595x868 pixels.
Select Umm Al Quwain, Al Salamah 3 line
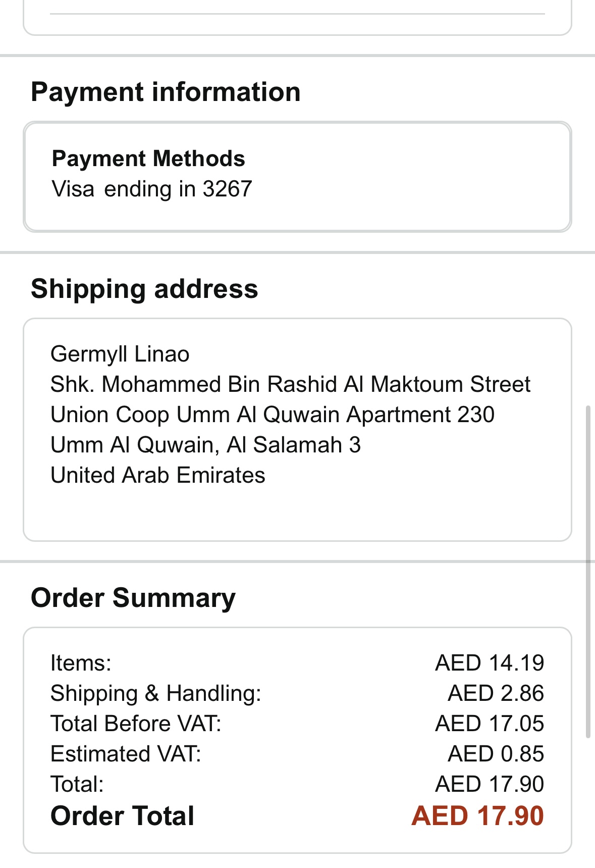pos(206,445)
